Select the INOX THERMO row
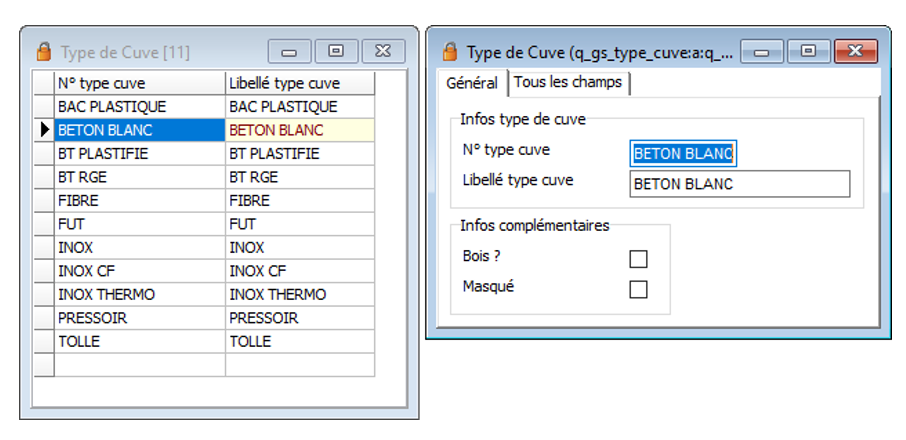This screenshot has height=440, width=906. [x=138, y=295]
